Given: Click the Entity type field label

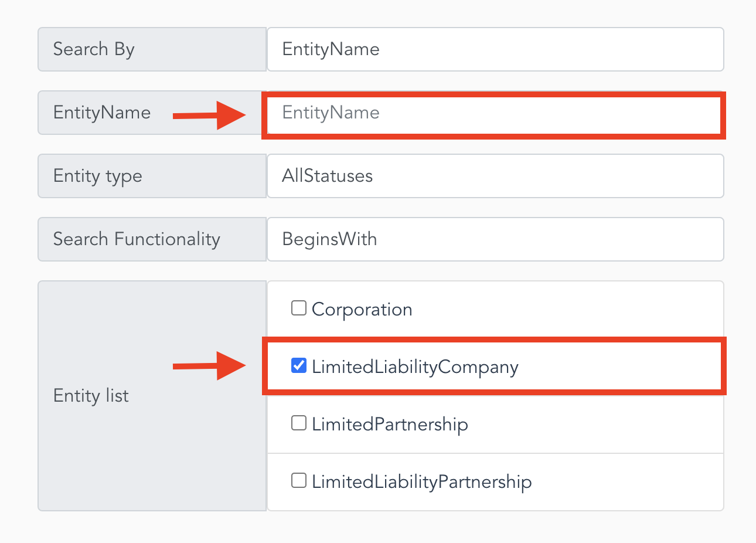Looking at the screenshot, I should [98, 176].
